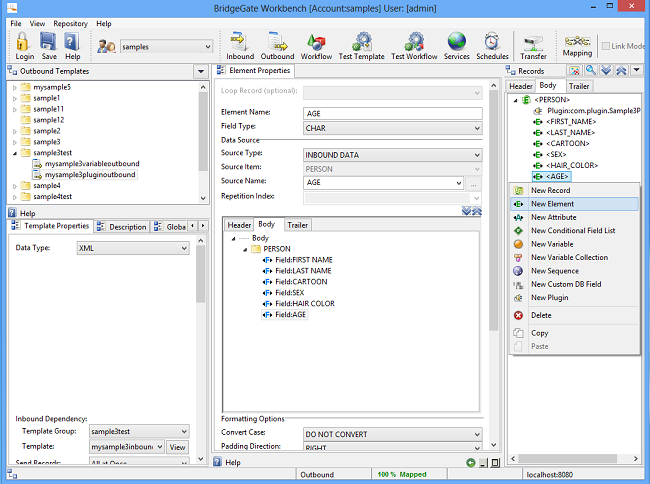Enable the Link Mode checkbox
The height and width of the screenshot is (484, 650).
[x=606, y=46]
